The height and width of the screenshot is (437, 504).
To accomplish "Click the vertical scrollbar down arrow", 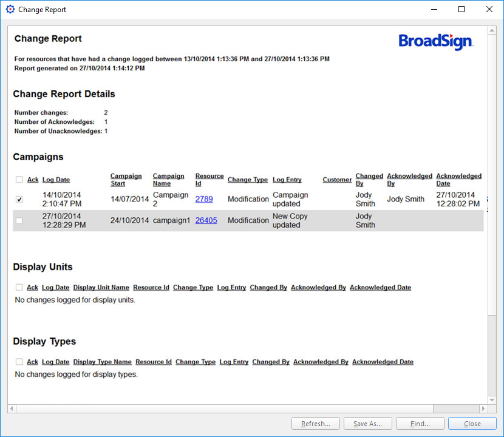I will coord(491,401).
